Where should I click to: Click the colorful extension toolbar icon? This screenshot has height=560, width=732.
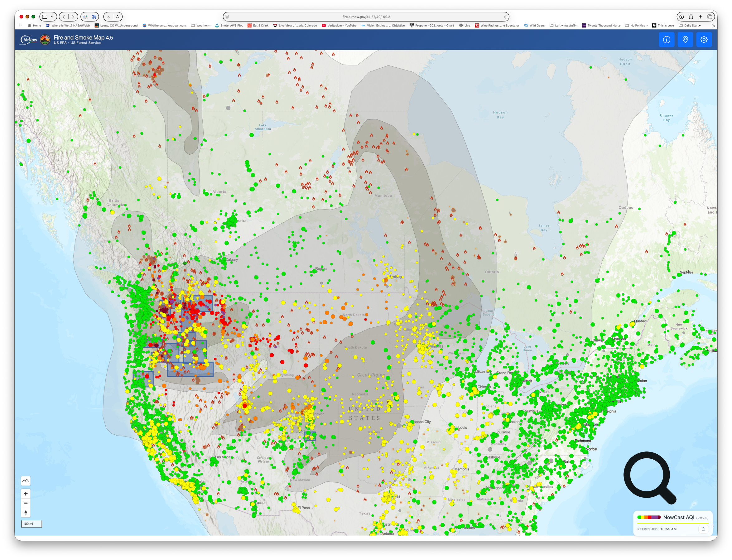(85, 17)
